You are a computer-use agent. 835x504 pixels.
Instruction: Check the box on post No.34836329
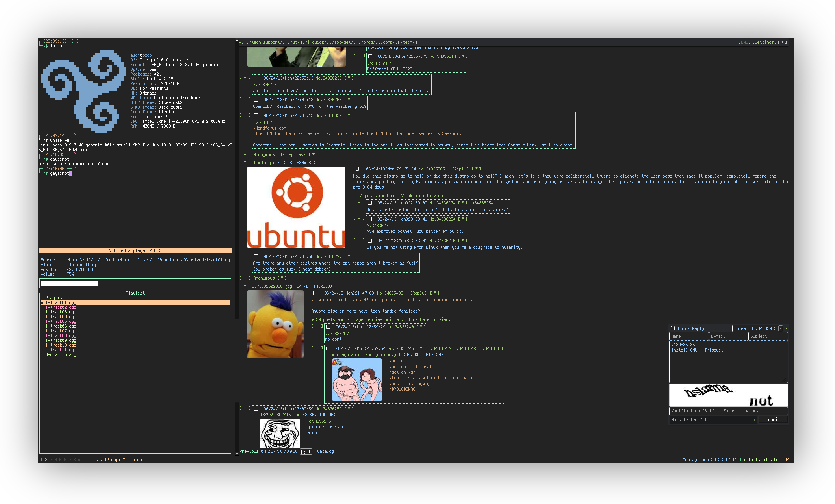click(x=256, y=115)
